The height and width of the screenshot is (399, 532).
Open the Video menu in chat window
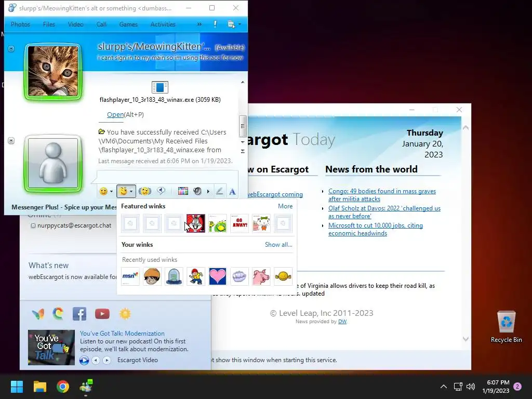76,24
